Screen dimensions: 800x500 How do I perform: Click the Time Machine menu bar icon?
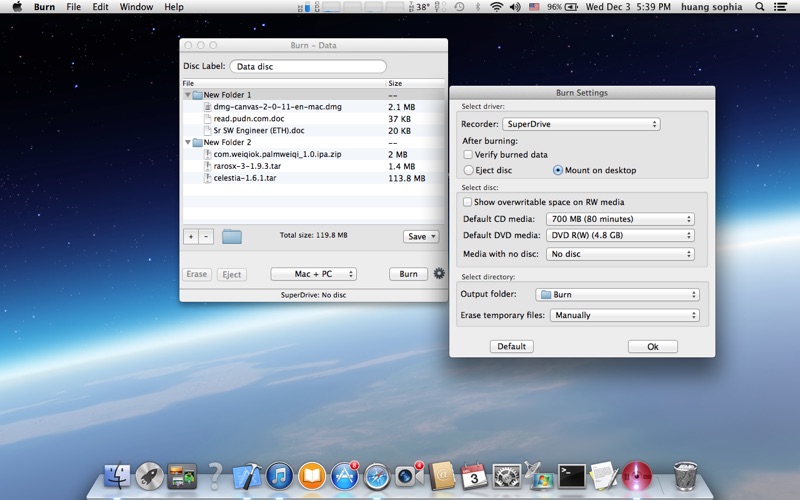click(x=459, y=7)
